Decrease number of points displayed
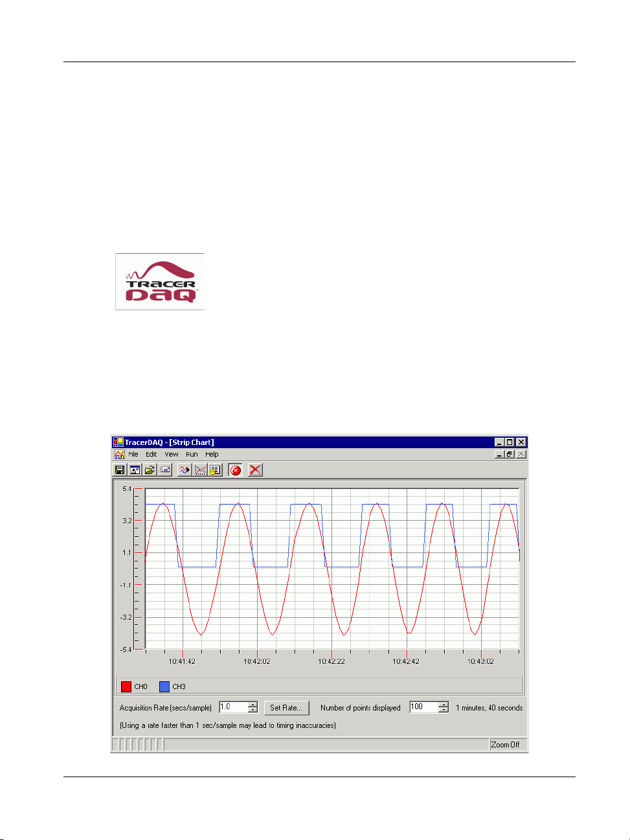 coord(444,710)
